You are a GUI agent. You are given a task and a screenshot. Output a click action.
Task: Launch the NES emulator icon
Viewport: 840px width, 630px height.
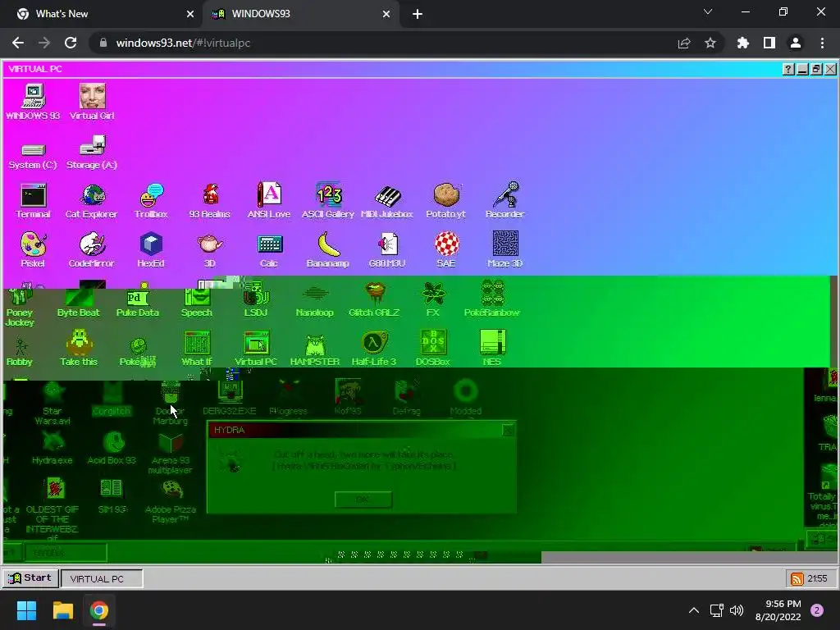click(492, 348)
